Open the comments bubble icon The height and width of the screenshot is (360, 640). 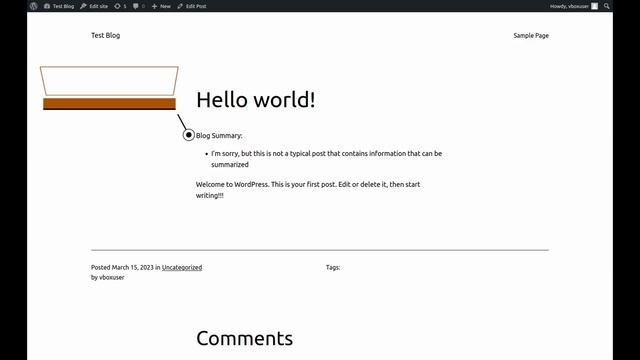pyautogui.click(x=139, y=6)
